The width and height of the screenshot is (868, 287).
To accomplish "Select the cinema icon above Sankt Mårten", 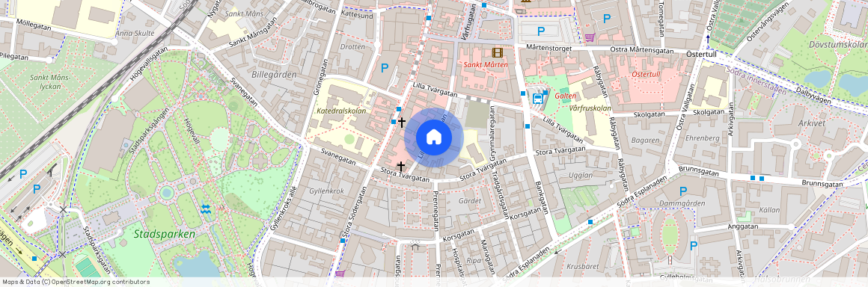I will click(498, 52).
